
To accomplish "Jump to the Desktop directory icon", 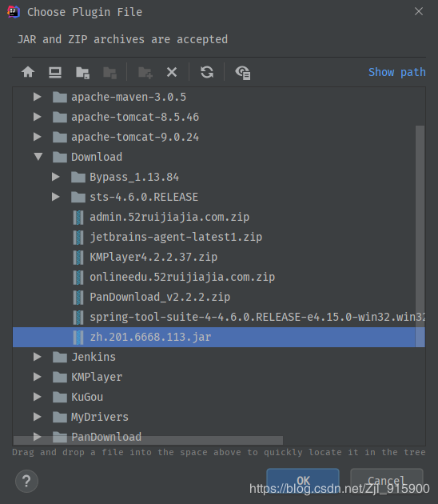I will pyautogui.click(x=55, y=72).
